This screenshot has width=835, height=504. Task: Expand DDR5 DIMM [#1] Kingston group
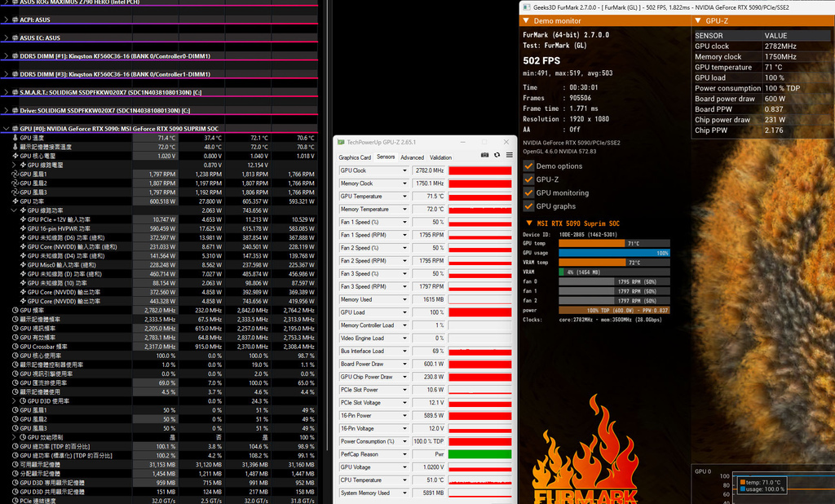point(6,56)
